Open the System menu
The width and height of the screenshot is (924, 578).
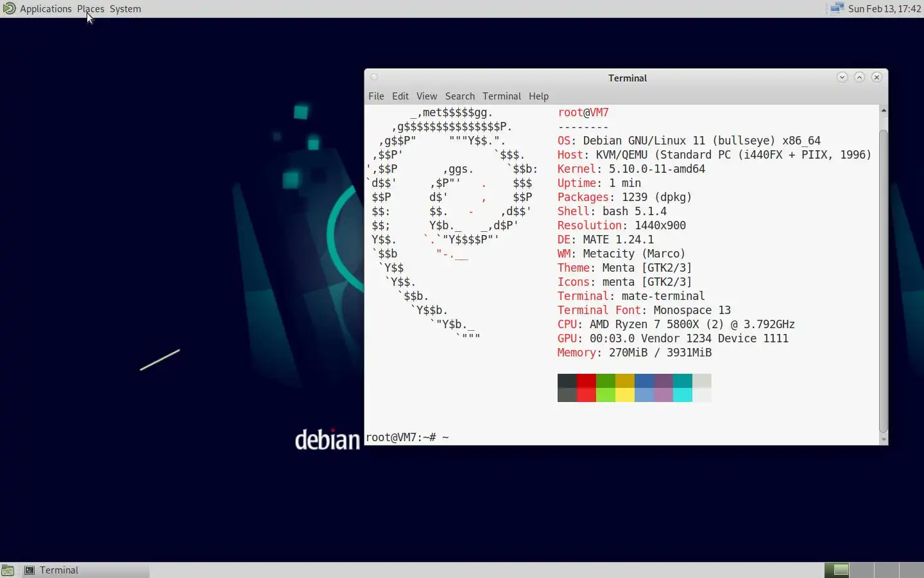click(x=125, y=9)
